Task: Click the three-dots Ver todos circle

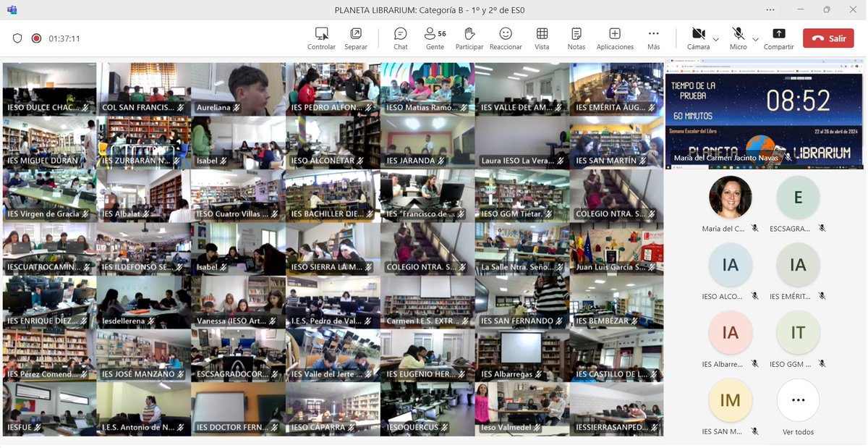Action: pos(798,400)
